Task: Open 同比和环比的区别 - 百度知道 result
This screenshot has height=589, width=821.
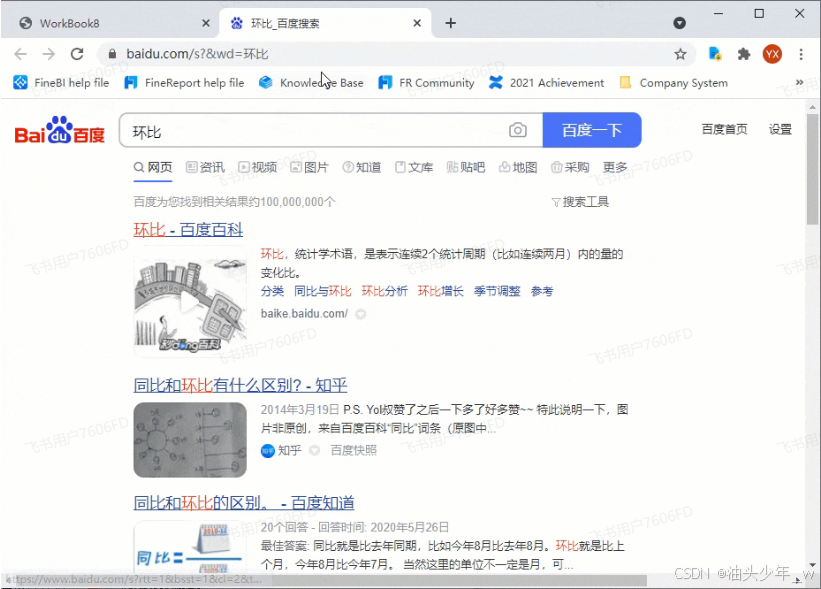Action: point(244,503)
